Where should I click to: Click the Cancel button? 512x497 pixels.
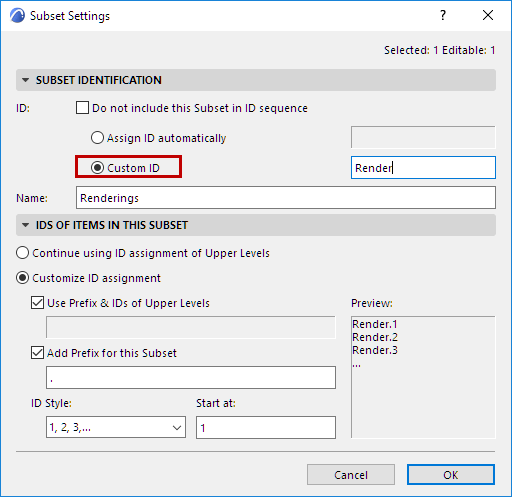pyautogui.click(x=351, y=475)
